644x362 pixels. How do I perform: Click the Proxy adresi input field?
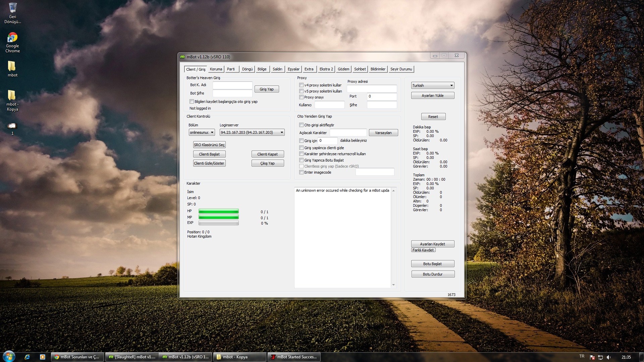click(x=372, y=88)
